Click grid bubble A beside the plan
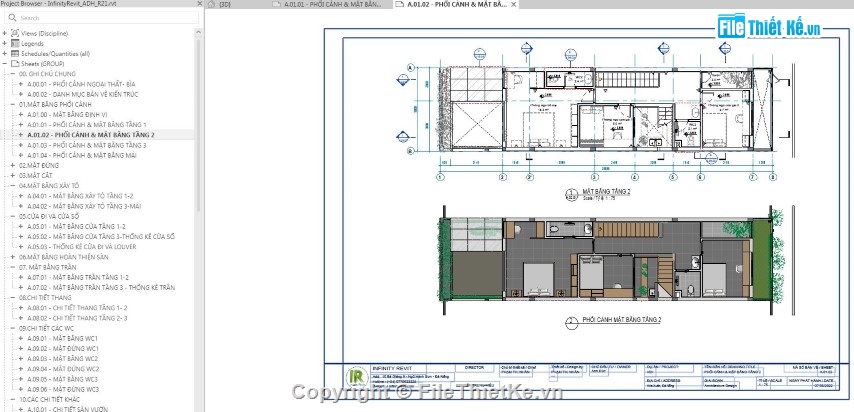Image resolution: width=854 pixels, height=412 pixels. [411, 68]
